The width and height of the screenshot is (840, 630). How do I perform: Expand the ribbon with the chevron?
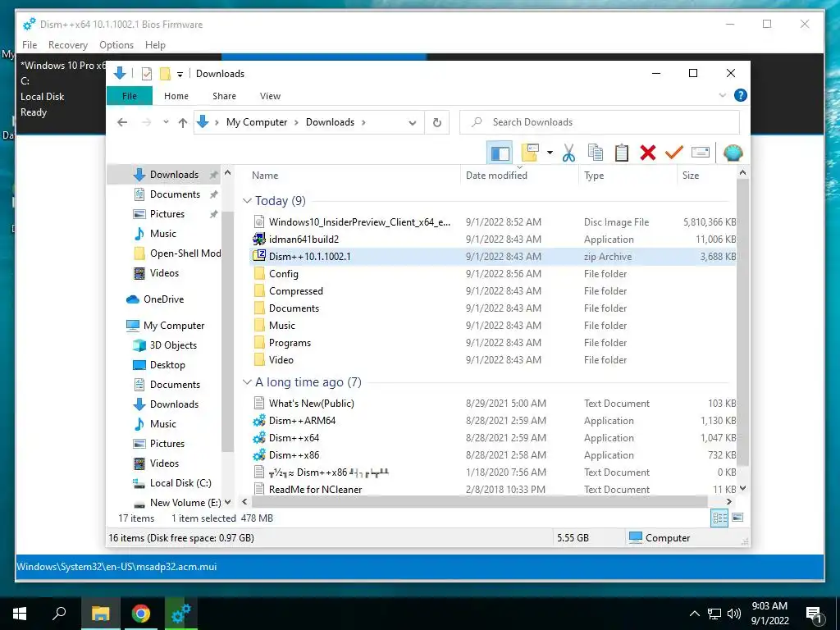(x=723, y=95)
